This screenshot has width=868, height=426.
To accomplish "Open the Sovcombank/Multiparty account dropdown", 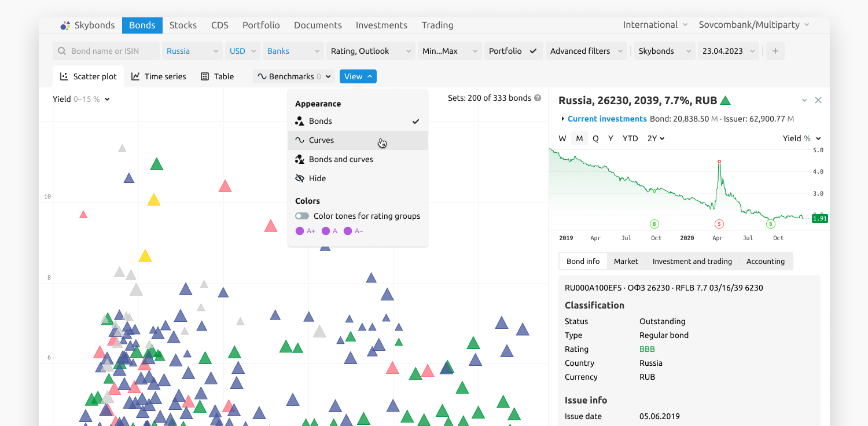I will point(754,25).
